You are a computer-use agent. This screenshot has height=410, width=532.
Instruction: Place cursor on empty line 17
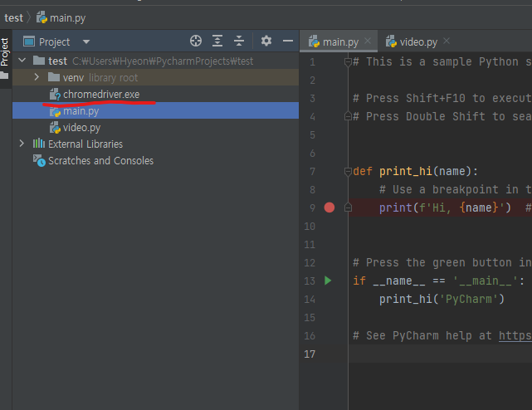point(440,354)
